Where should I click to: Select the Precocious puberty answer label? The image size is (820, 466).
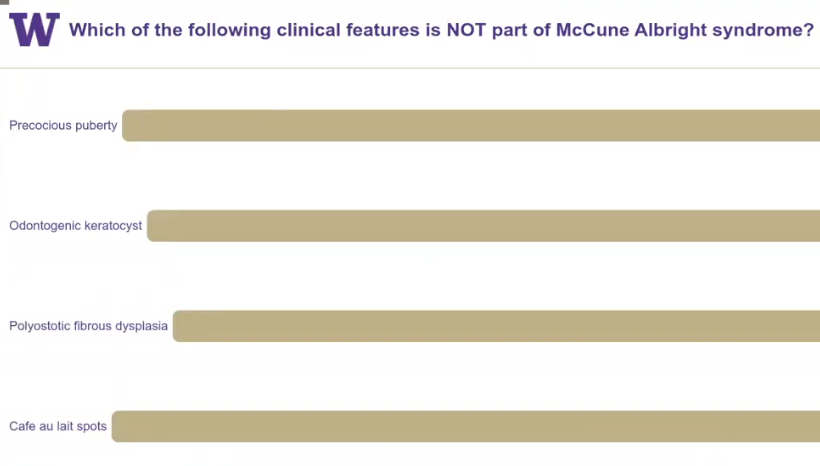click(63, 126)
